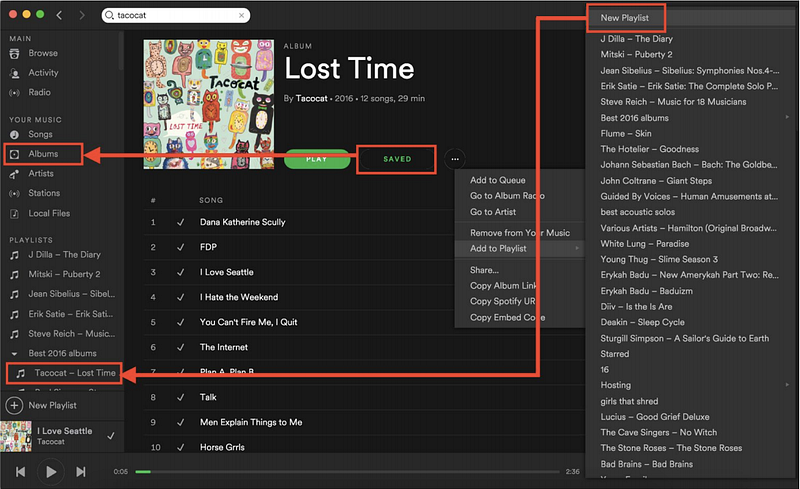
Task: Open the three-dots more options button
Action: [455, 159]
